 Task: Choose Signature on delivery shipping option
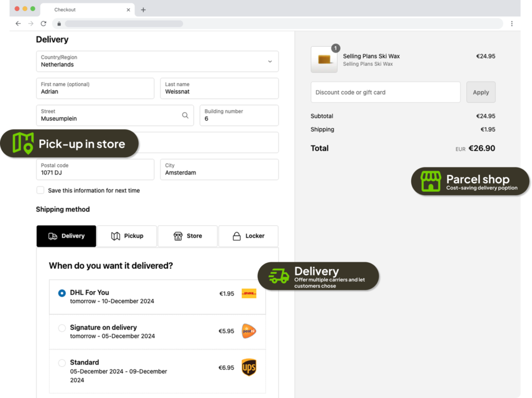click(x=62, y=328)
